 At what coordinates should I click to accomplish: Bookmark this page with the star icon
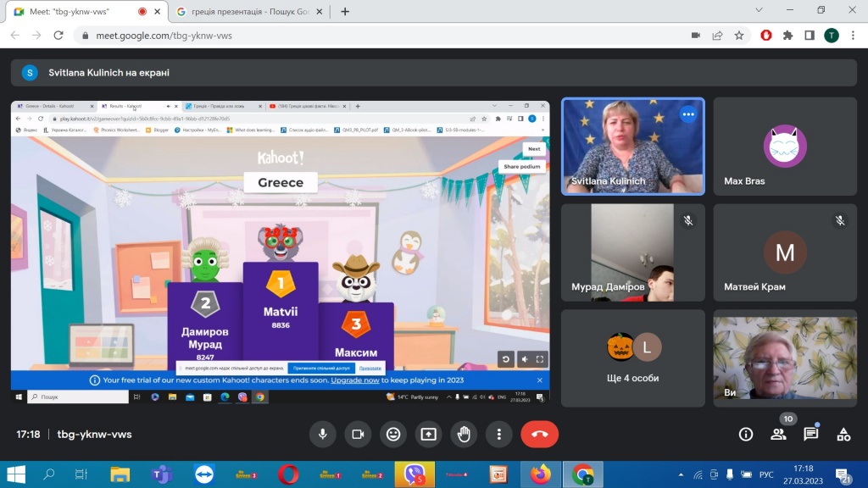pos(739,36)
